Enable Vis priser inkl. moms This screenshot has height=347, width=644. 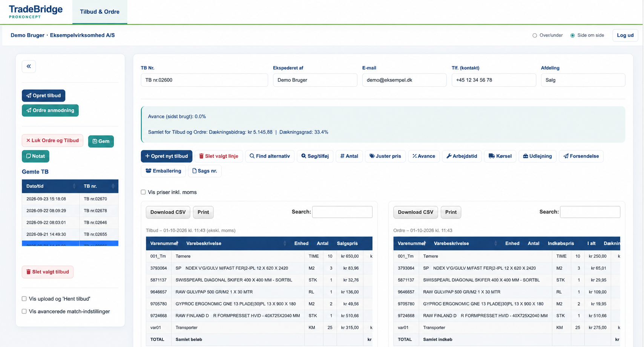click(143, 192)
